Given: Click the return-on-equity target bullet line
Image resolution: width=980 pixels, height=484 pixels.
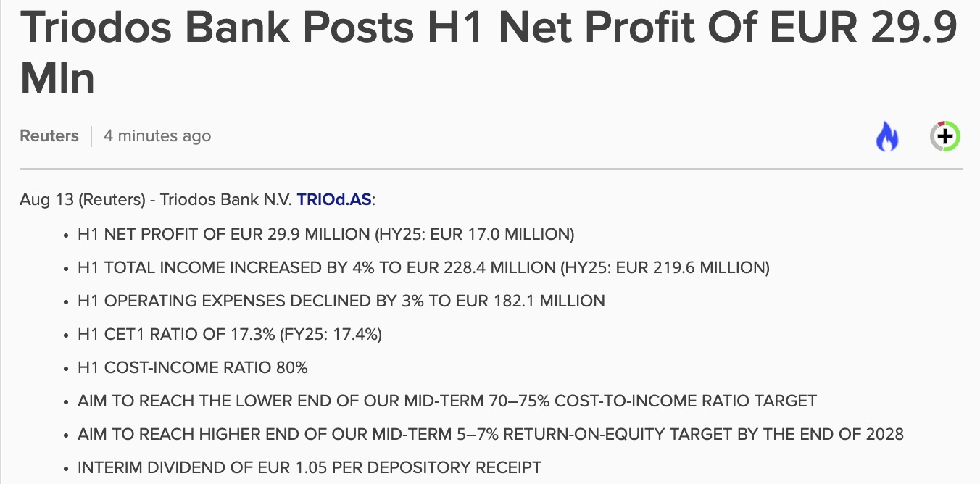Looking at the screenshot, I should coord(491,434).
